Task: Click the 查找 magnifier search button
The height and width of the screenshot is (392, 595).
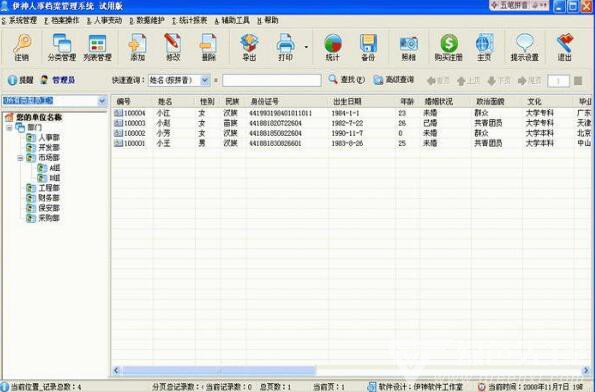Action: coord(346,80)
